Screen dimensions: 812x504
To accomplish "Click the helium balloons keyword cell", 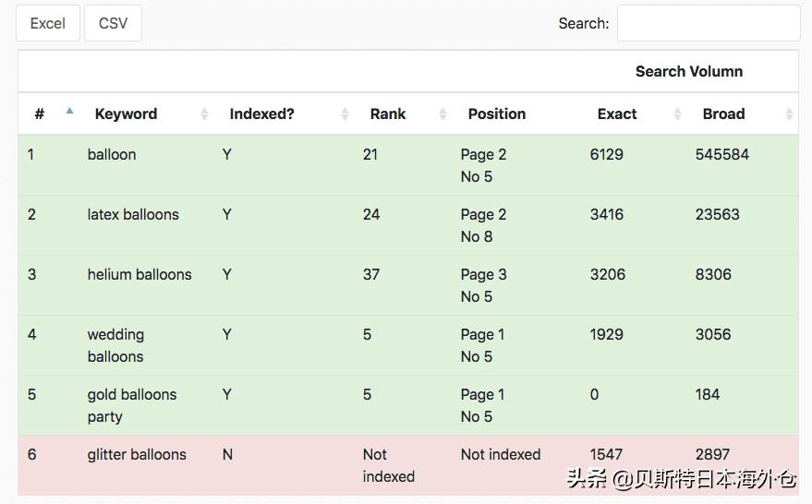I will pos(139,275).
